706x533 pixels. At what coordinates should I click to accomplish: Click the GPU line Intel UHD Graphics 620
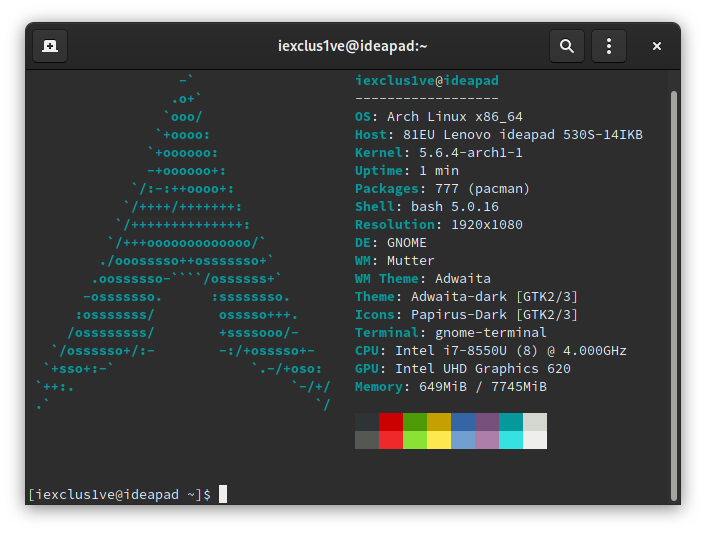tap(463, 369)
